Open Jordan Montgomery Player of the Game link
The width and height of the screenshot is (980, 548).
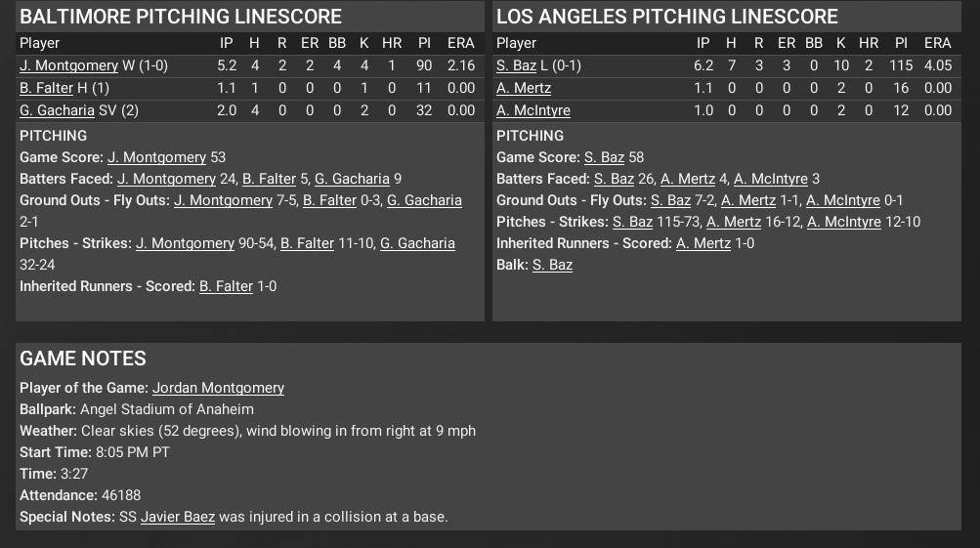click(x=218, y=388)
